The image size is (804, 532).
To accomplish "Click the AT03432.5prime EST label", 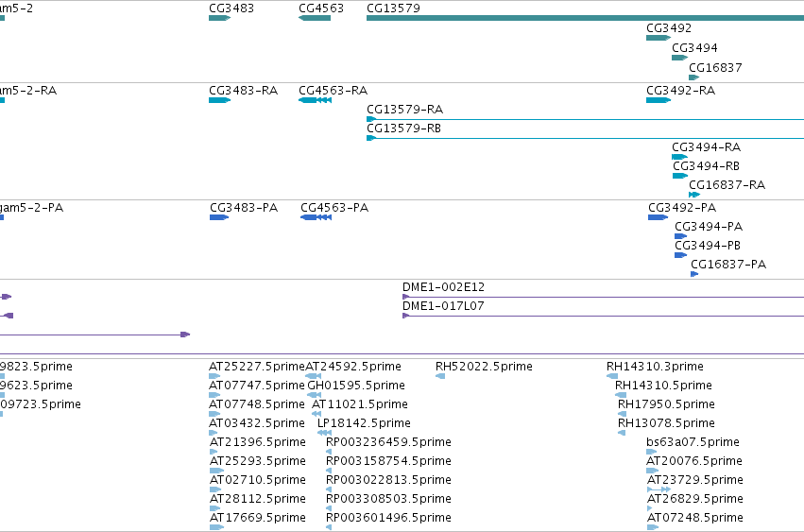I will (257, 423).
